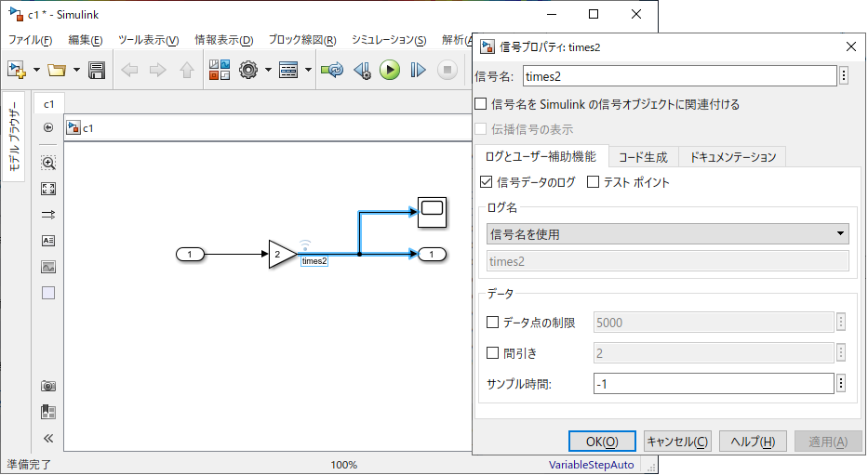The height and width of the screenshot is (475, 868).
Task: Select the Annotation text tool icon
Action: [48, 241]
